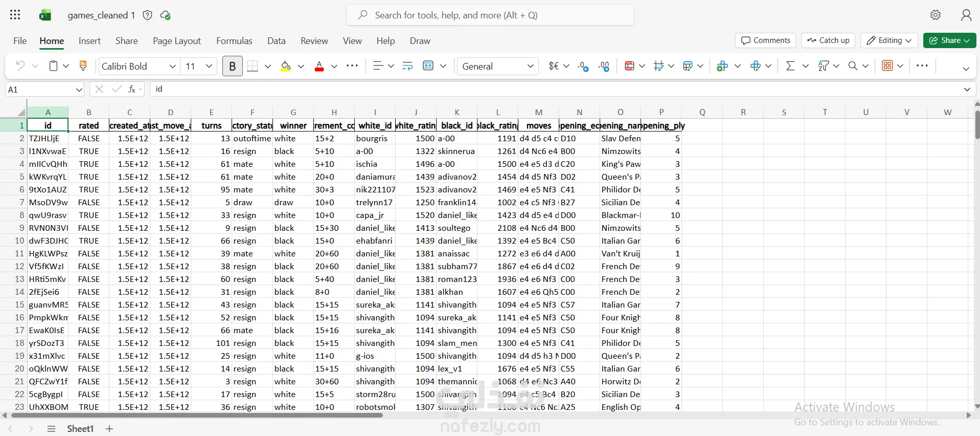Click the horizontal scrollbar thumb
Image resolution: width=980 pixels, height=436 pixels.
pyautogui.click(x=196, y=415)
